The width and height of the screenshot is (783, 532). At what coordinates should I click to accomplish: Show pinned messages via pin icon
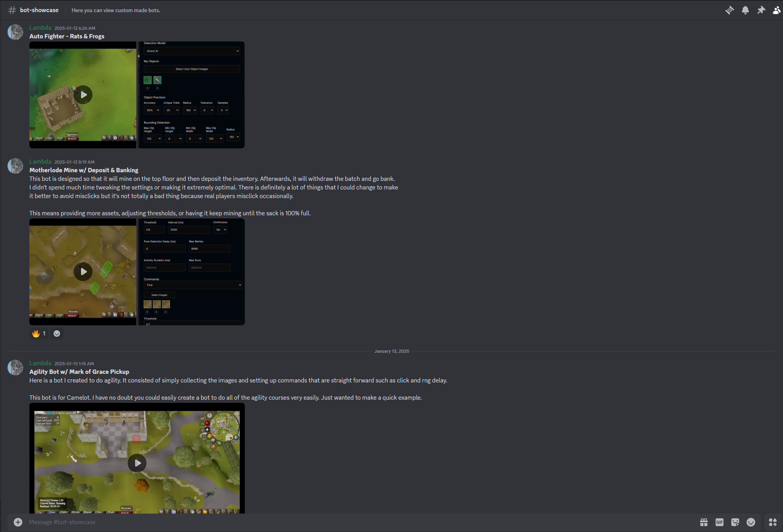click(x=761, y=10)
